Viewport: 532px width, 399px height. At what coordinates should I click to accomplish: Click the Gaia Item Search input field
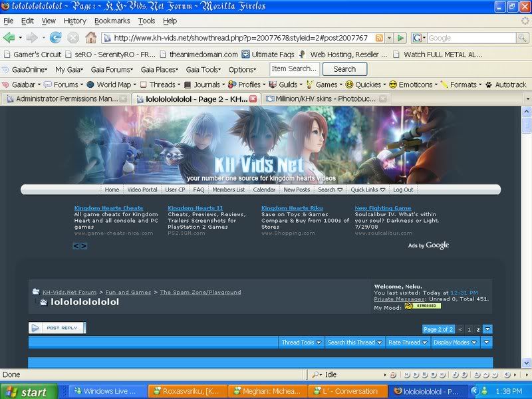[294, 69]
